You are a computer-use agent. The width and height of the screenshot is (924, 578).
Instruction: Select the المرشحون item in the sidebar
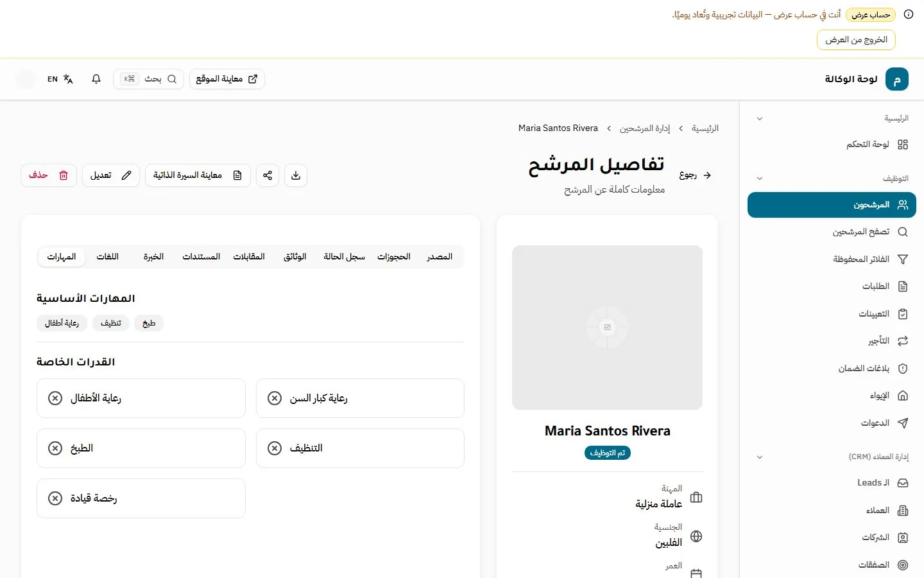(x=832, y=206)
